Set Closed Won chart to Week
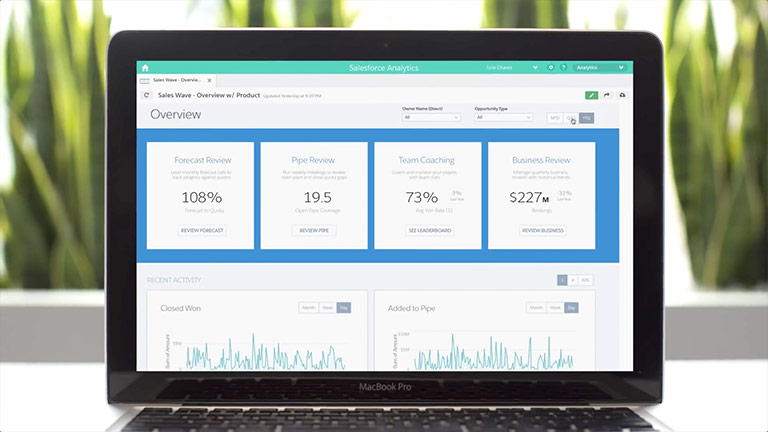Image resolution: width=768 pixels, height=432 pixels. coord(328,308)
